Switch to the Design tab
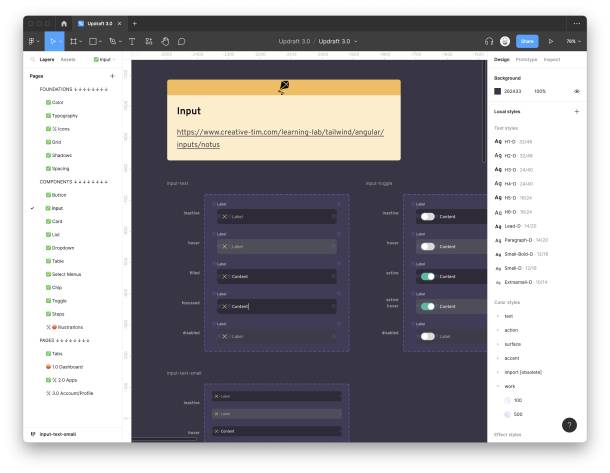This screenshot has width=610, height=473. (501, 60)
